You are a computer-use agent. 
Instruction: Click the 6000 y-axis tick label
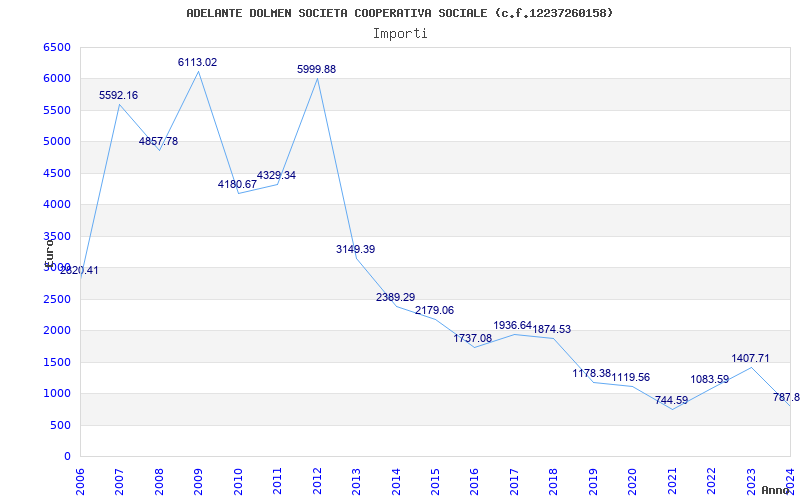[57, 79]
